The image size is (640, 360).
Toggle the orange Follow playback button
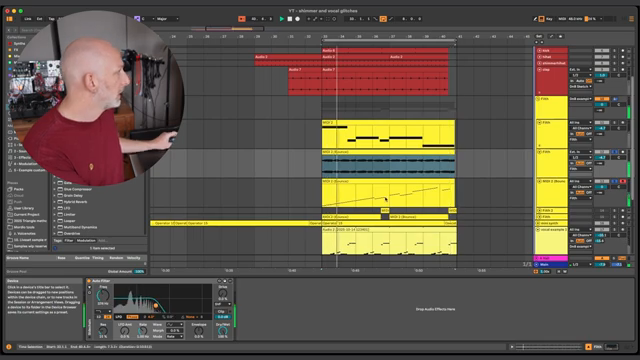pyautogui.click(x=242, y=19)
